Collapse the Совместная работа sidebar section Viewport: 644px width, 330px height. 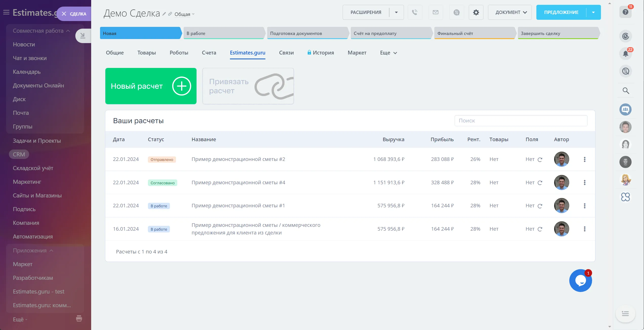pyautogui.click(x=68, y=31)
